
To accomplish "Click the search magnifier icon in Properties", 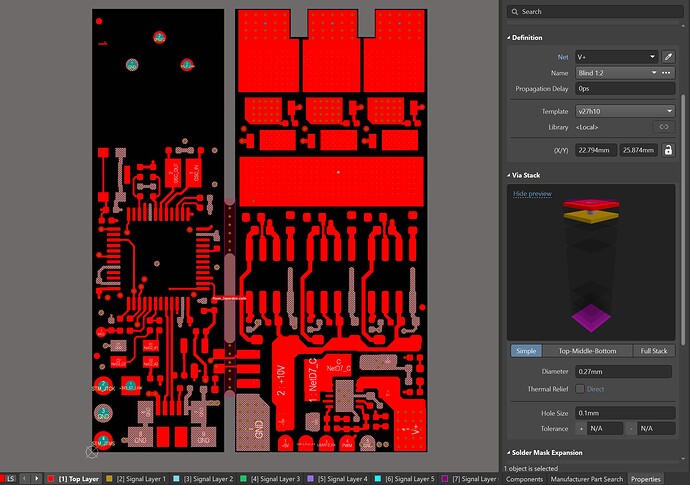I will click(514, 12).
